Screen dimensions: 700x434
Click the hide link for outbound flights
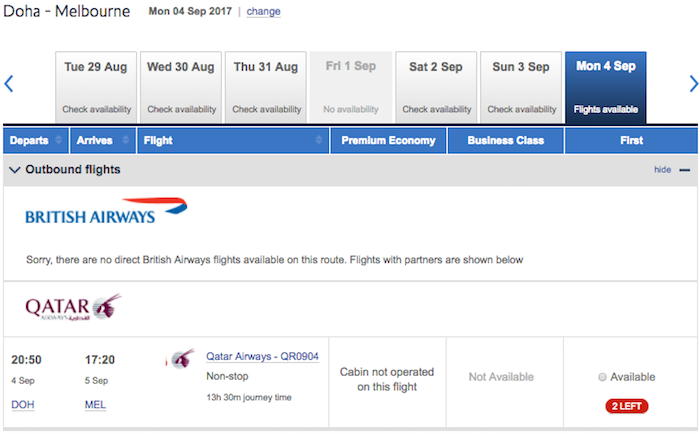(662, 170)
